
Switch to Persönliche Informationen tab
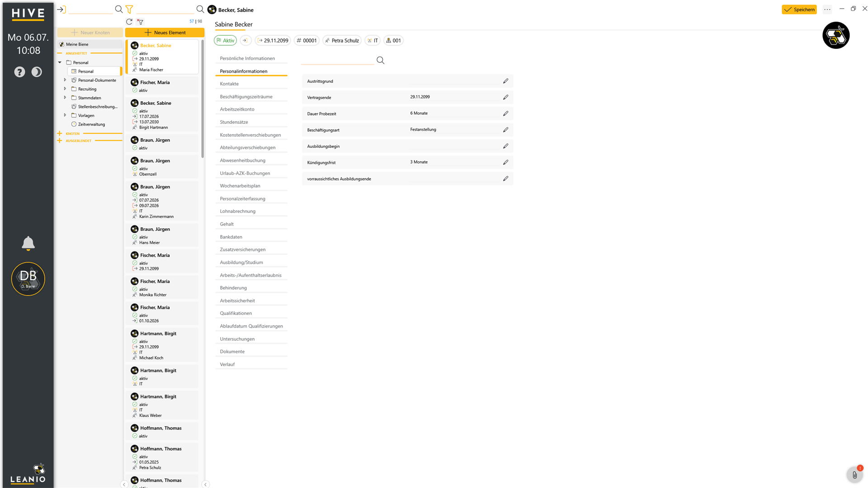click(251, 58)
